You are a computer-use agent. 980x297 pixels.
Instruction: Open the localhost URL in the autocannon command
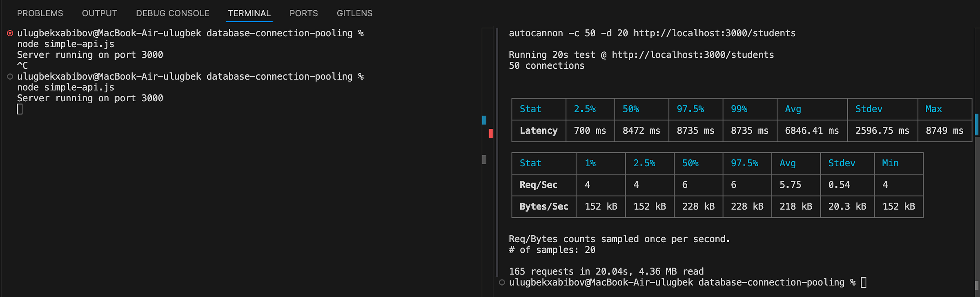[715, 33]
